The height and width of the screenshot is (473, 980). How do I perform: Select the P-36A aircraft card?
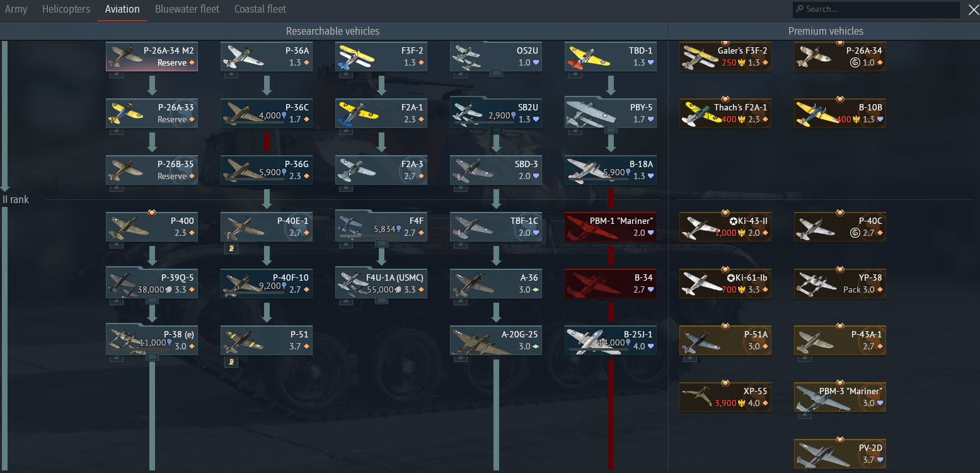267,57
